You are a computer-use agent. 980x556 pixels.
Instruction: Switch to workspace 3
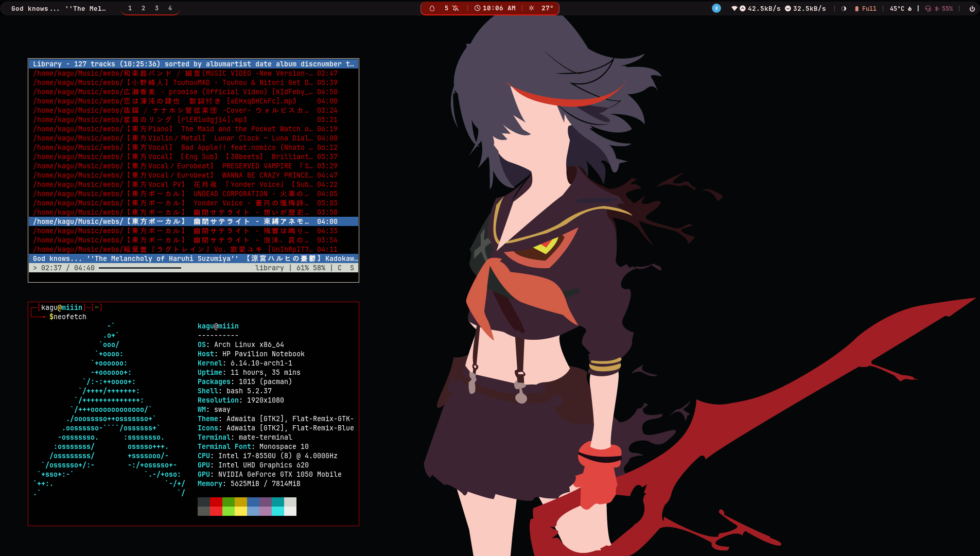click(x=156, y=8)
